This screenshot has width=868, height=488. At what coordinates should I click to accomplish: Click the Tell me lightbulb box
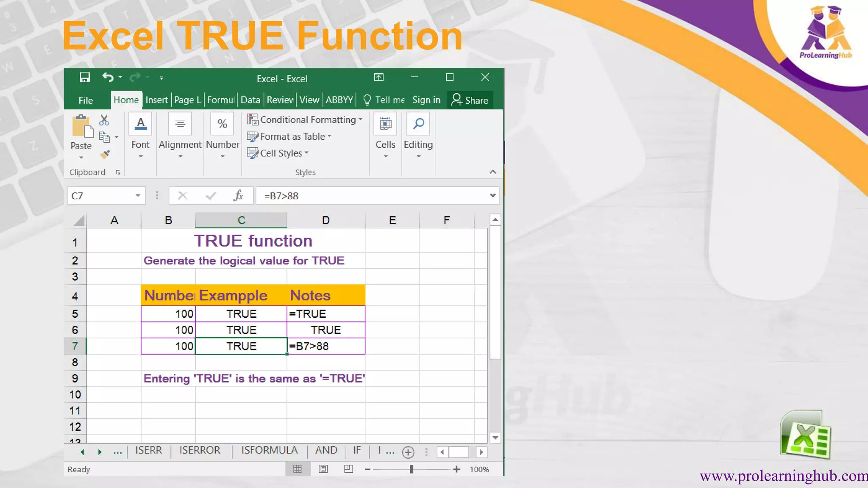384,100
